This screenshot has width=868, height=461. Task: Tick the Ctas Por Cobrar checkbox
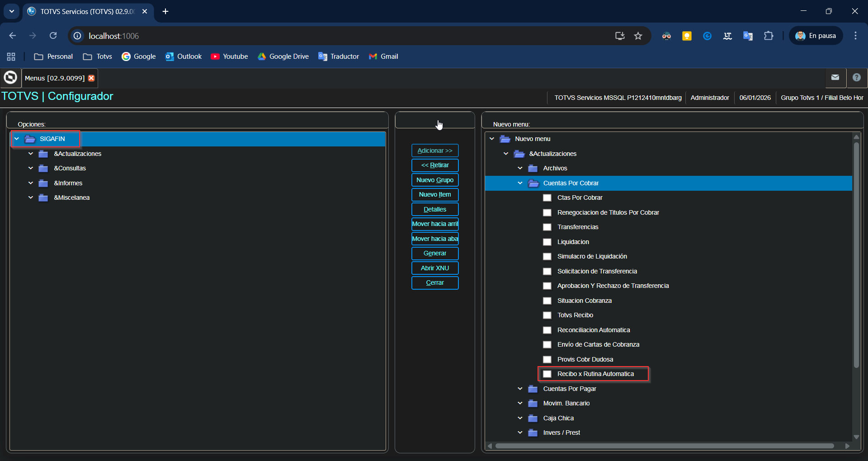click(x=547, y=198)
